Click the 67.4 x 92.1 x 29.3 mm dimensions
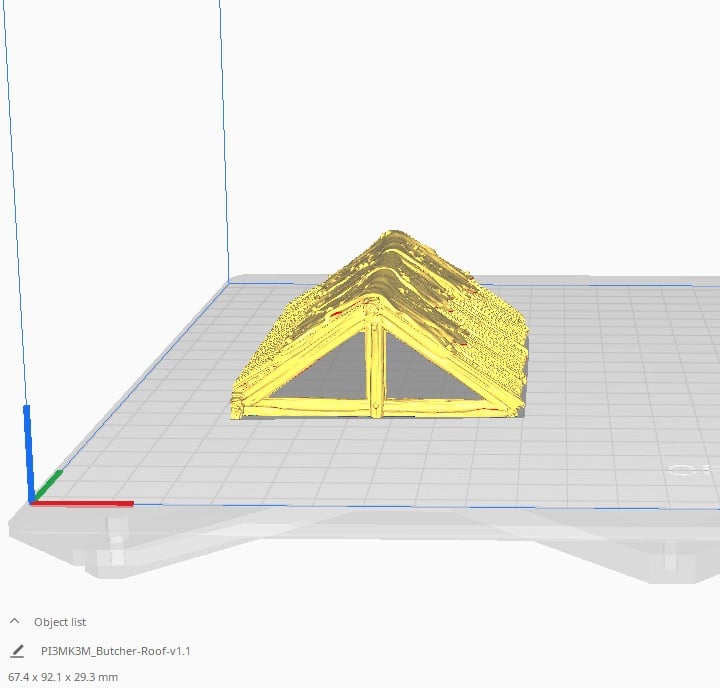 (63, 677)
